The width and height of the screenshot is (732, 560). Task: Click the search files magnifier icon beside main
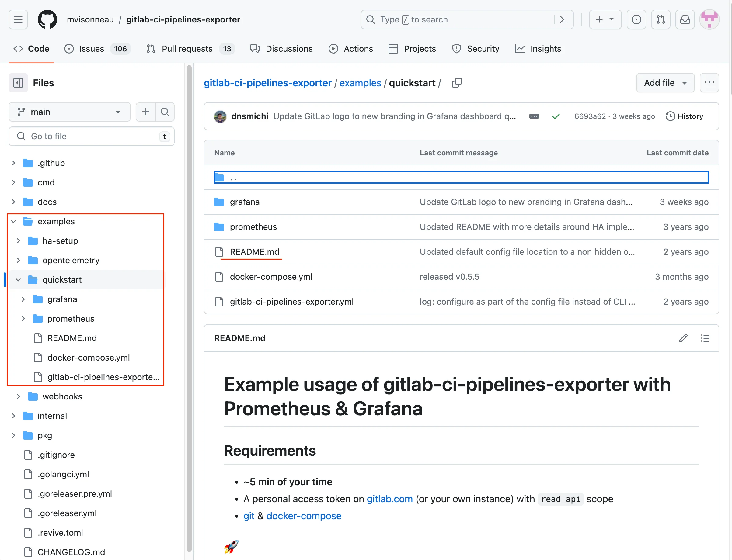coord(165,112)
